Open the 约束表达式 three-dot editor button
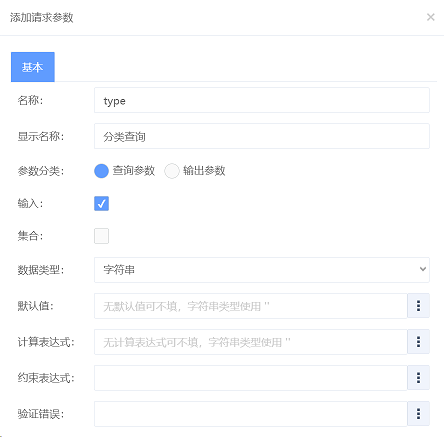Screen dimensions: 444x437 click(418, 378)
